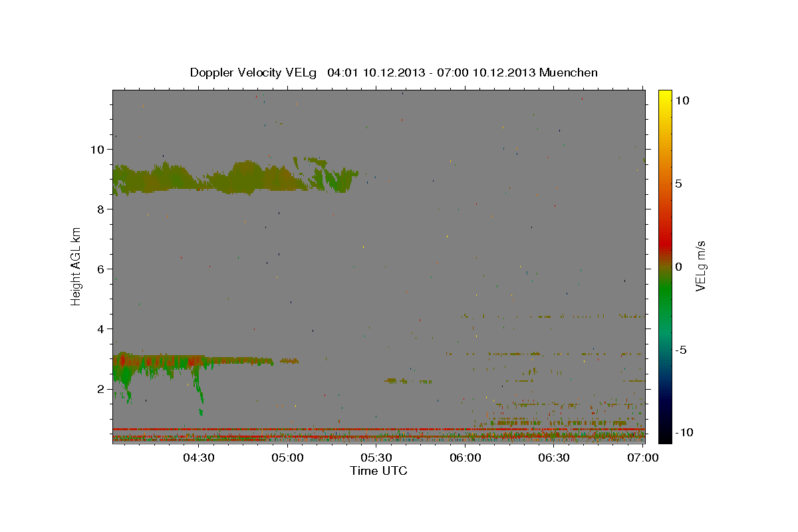Screen dimensions: 798x532
Task: Click the plot title 'Doppler Velocity VELg'
Action: pyautogui.click(x=254, y=72)
